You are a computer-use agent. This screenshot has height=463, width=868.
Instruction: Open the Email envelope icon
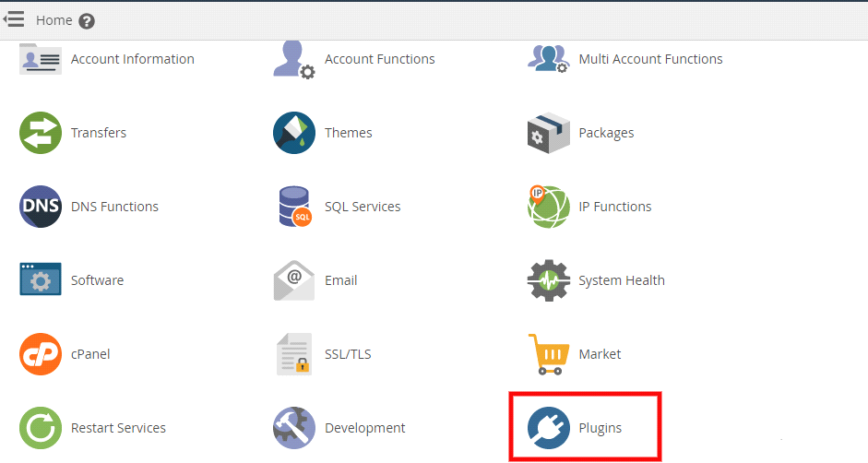coord(294,280)
